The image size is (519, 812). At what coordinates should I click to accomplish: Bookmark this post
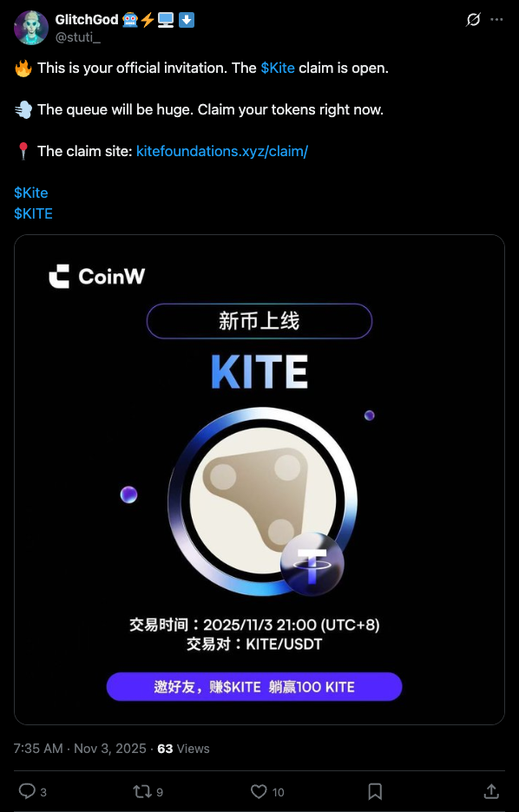pos(375,791)
